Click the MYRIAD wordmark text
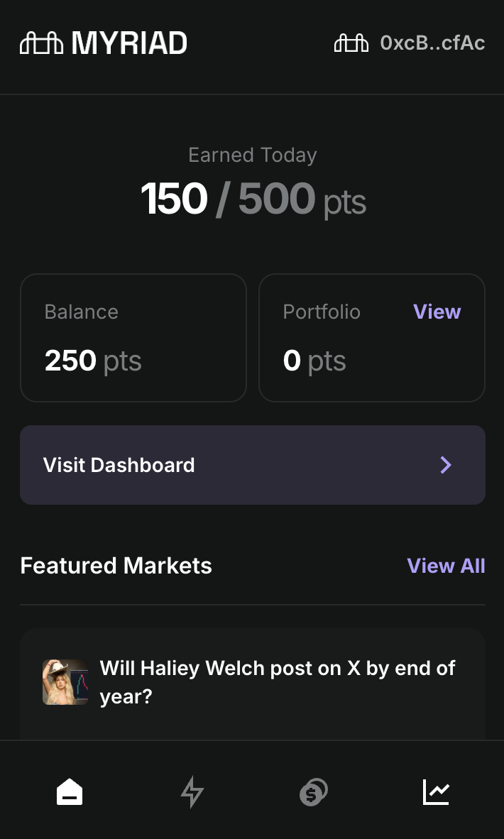The image size is (504, 839). pos(129,43)
